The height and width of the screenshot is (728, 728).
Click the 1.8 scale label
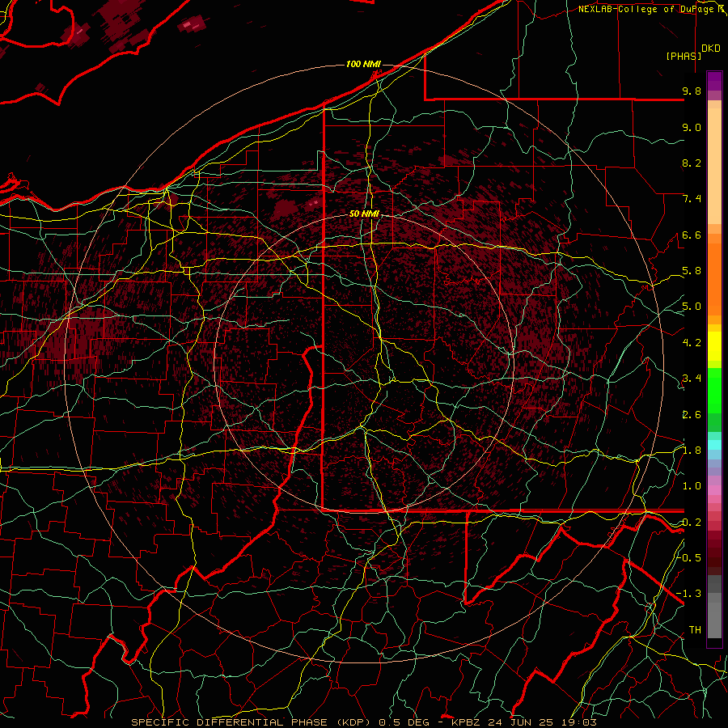click(692, 451)
